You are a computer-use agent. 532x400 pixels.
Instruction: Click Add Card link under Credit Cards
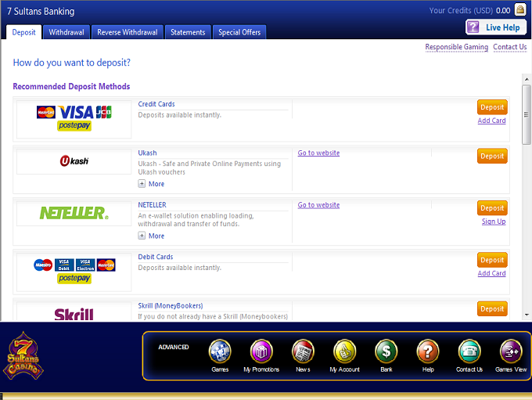[491, 121]
